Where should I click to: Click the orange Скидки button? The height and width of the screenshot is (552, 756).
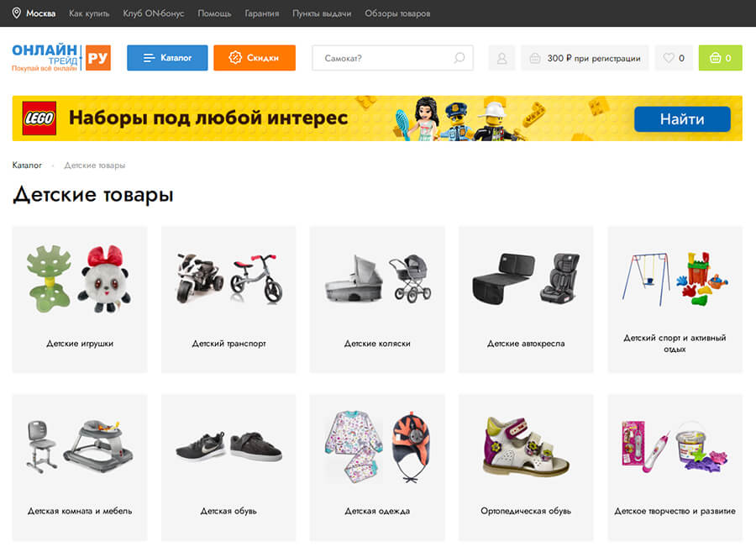click(255, 58)
